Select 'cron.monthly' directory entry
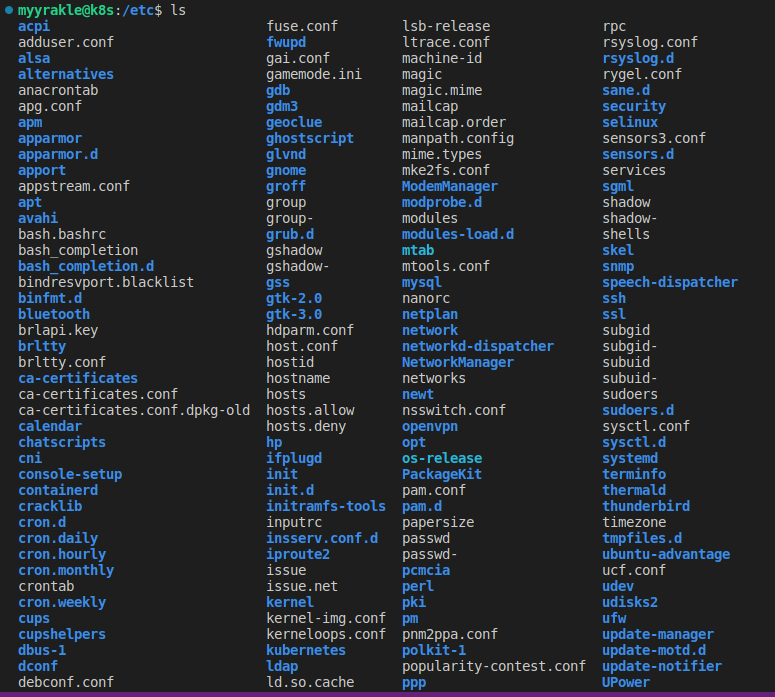 [66, 570]
